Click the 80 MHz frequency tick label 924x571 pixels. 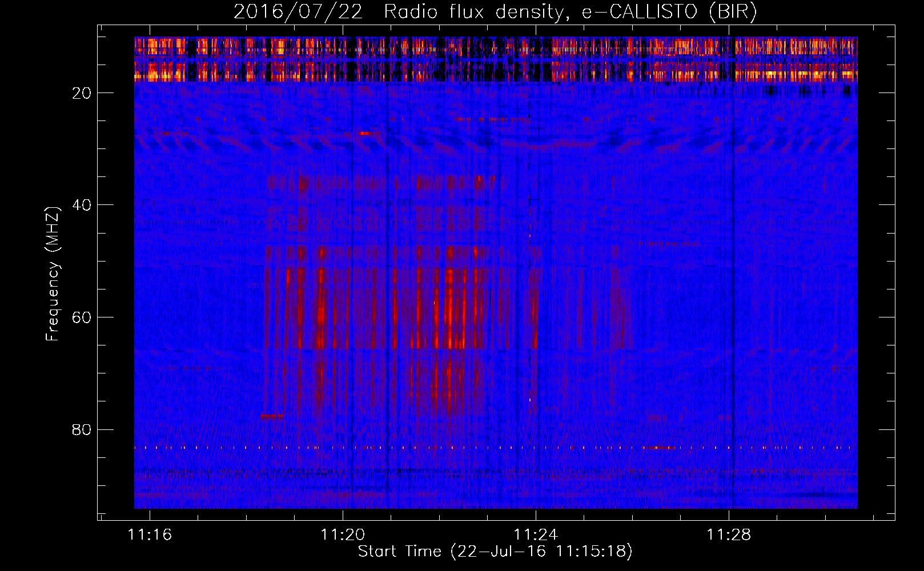82,429
